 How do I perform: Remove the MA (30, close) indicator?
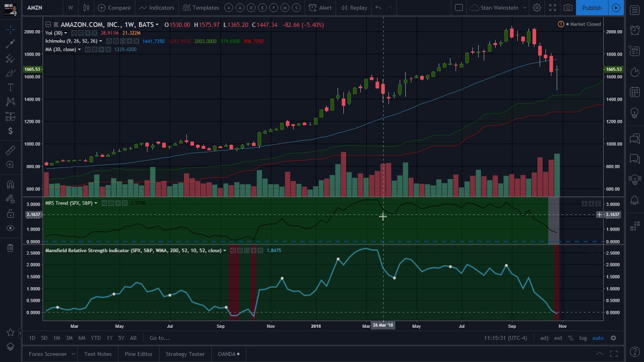point(108,49)
